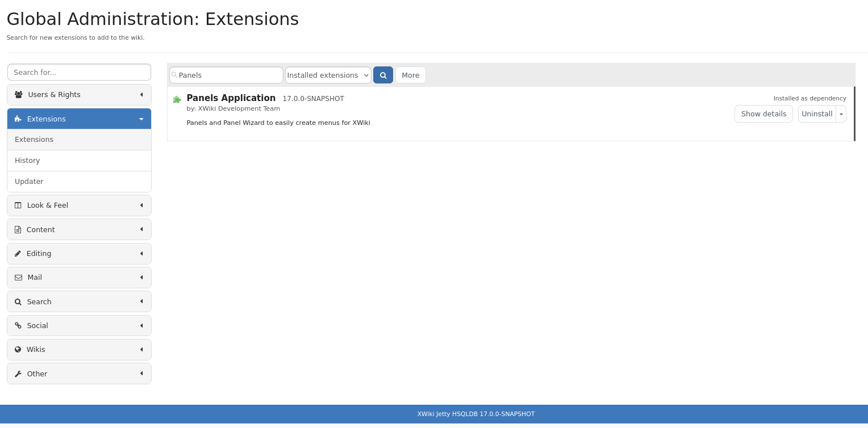This screenshot has height=428, width=868.
Task: Expand Users & Rights section arrow
Action: 141,94
